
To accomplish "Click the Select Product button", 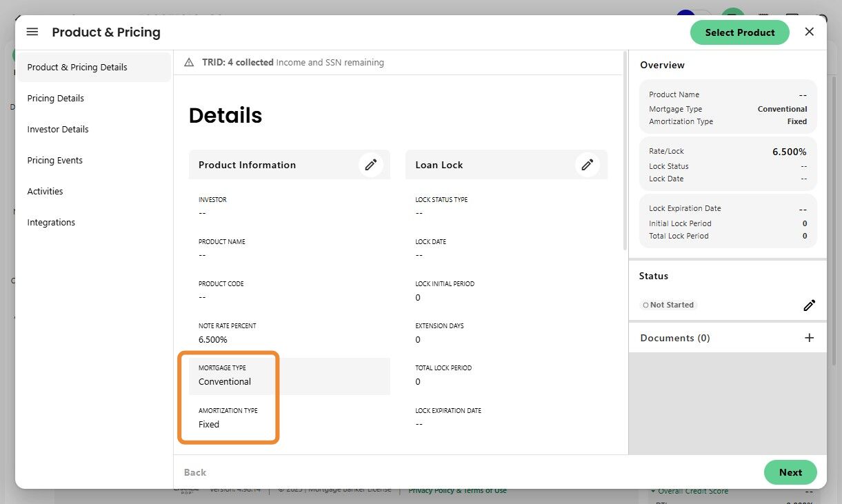I will pos(740,32).
